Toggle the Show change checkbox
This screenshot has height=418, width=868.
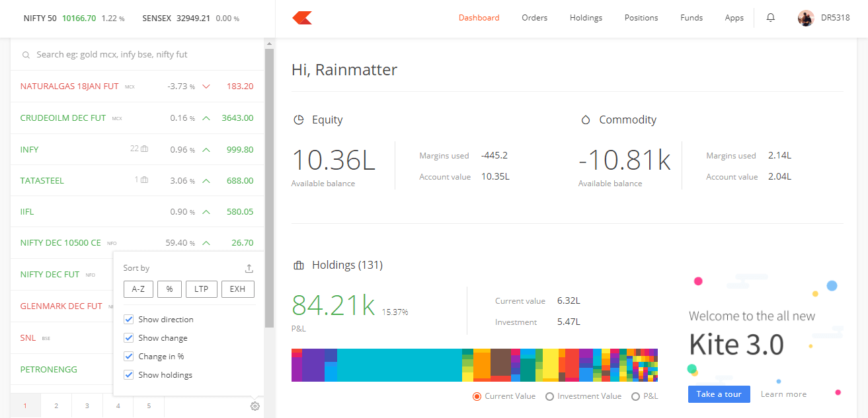tap(129, 338)
